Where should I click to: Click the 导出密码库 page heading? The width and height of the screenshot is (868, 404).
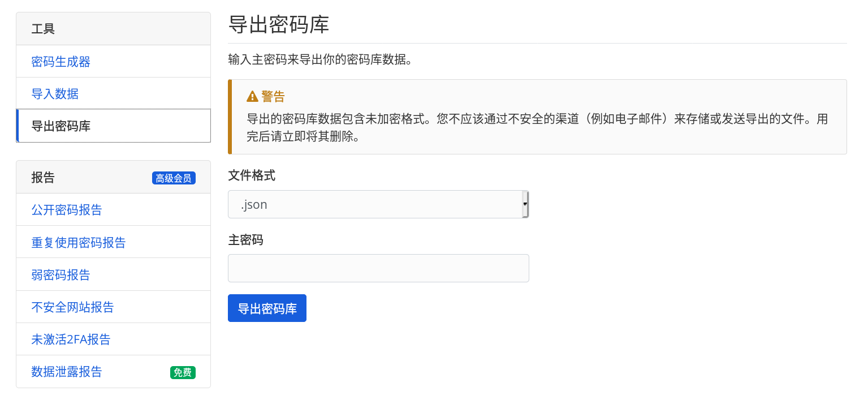pyautogui.click(x=278, y=25)
